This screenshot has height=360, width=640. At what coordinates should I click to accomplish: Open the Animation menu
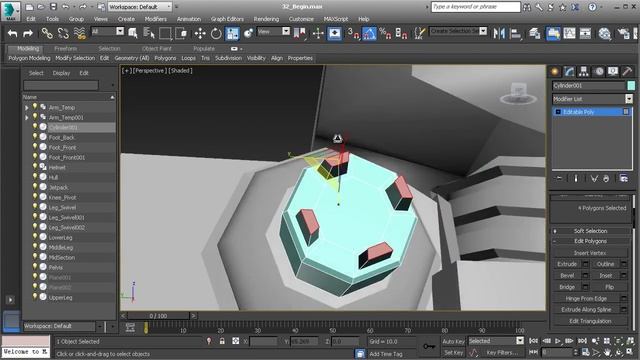[189, 19]
